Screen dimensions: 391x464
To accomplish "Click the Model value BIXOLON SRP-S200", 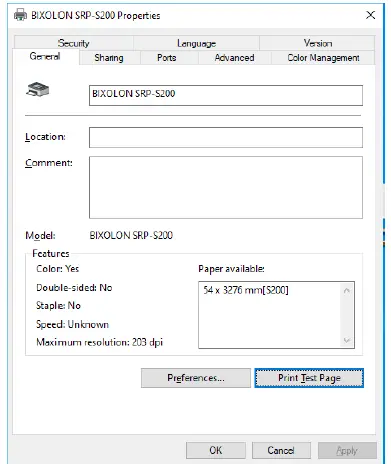I will pos(131,236).
